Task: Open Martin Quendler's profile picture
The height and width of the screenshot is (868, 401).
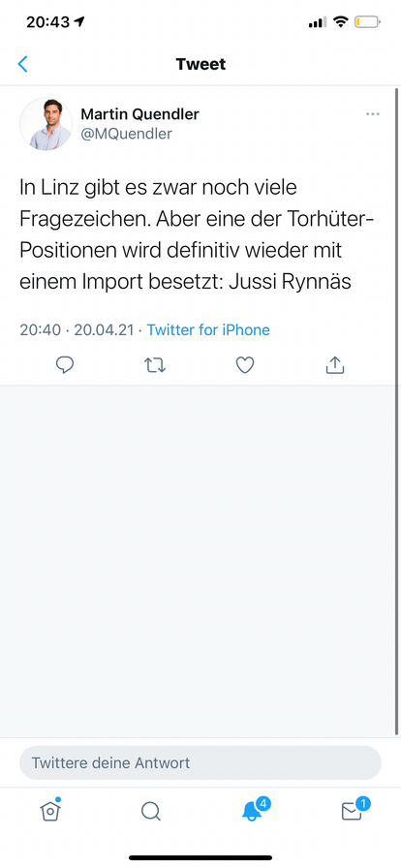Action: point(46,124)
